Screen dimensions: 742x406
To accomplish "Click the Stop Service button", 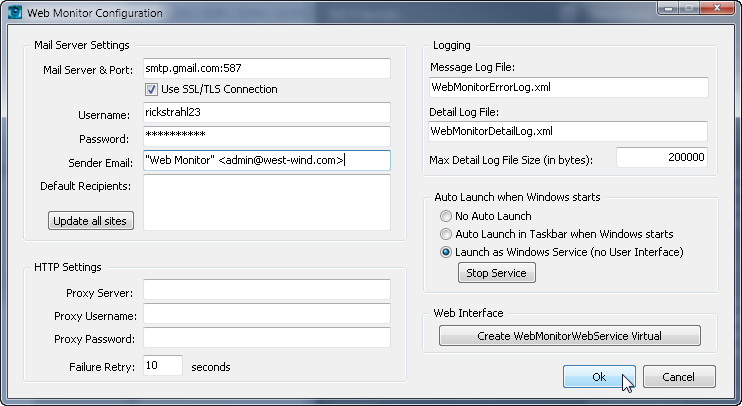I will pos(495,273).
